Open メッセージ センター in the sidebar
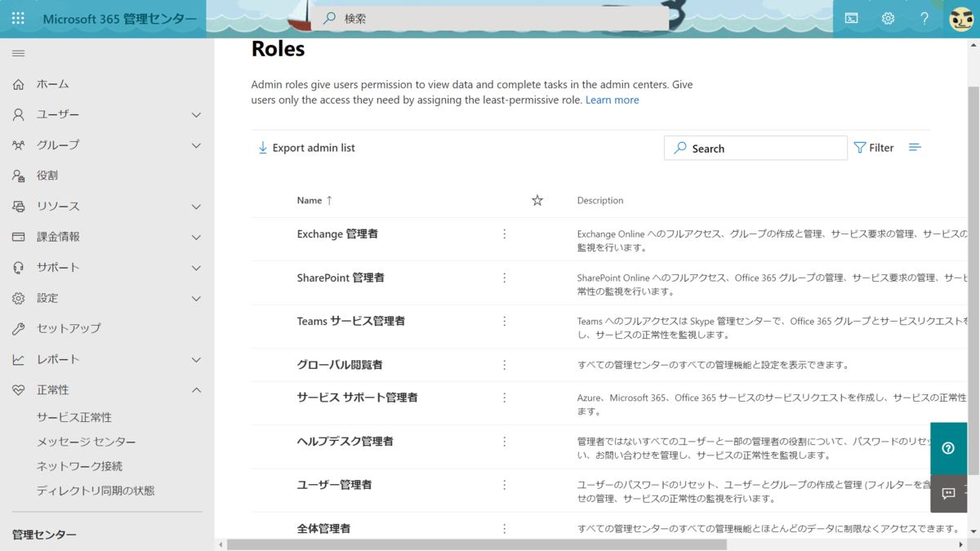This screenshot has height=551, width=980. (x=86, y=442)
